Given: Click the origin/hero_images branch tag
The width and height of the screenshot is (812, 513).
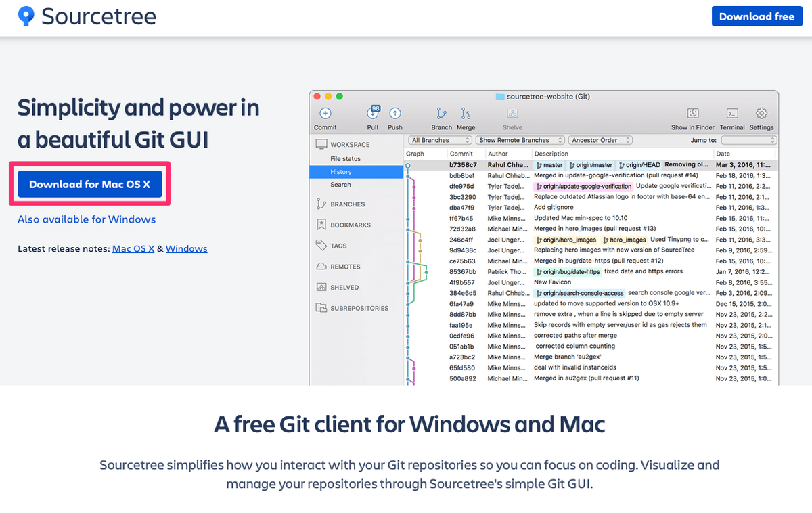Looking at the screenshot, I should pos(566,240).
